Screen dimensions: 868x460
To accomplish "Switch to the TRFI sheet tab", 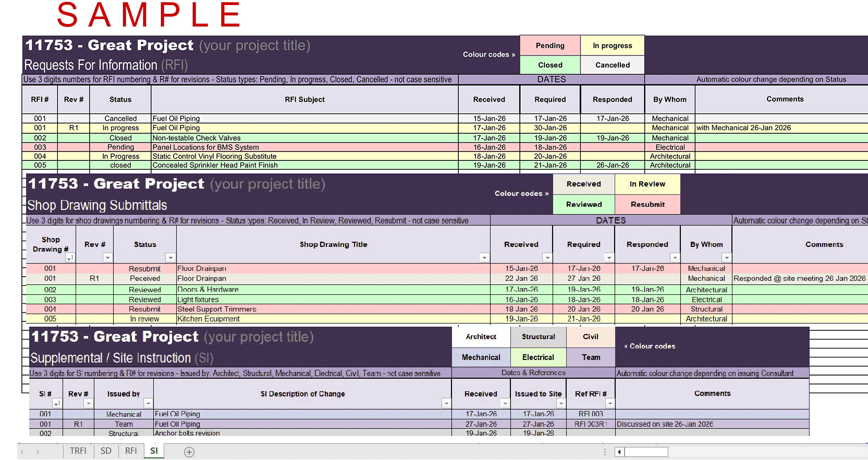I will click(78, 451).
